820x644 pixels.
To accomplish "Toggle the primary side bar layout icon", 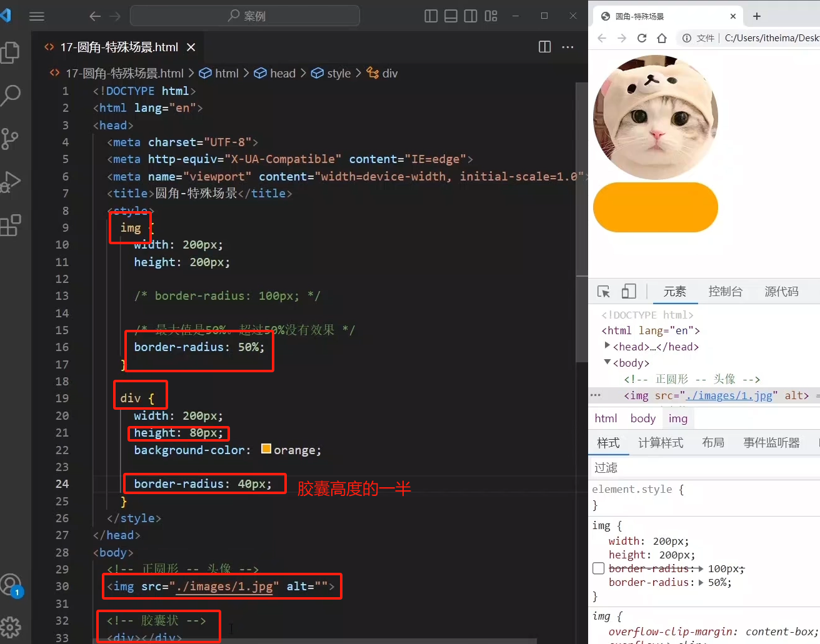I will [x=431, y=16].
